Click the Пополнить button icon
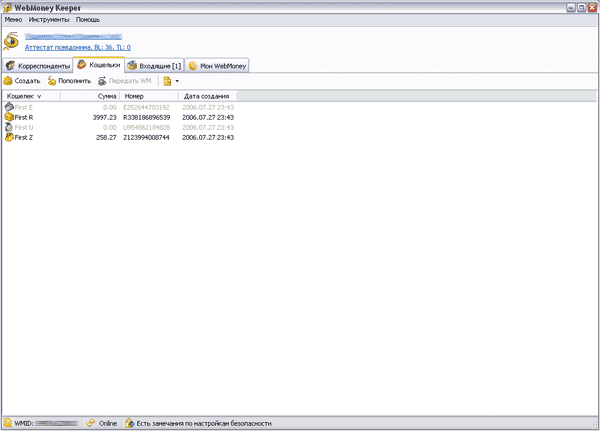Screen dimensions: 600x431 coord(52,81)
